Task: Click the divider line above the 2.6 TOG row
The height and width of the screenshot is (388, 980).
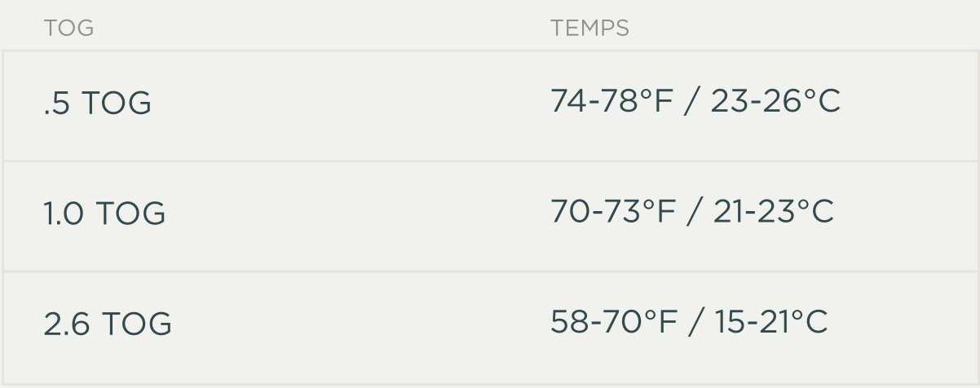Action: 489,271
